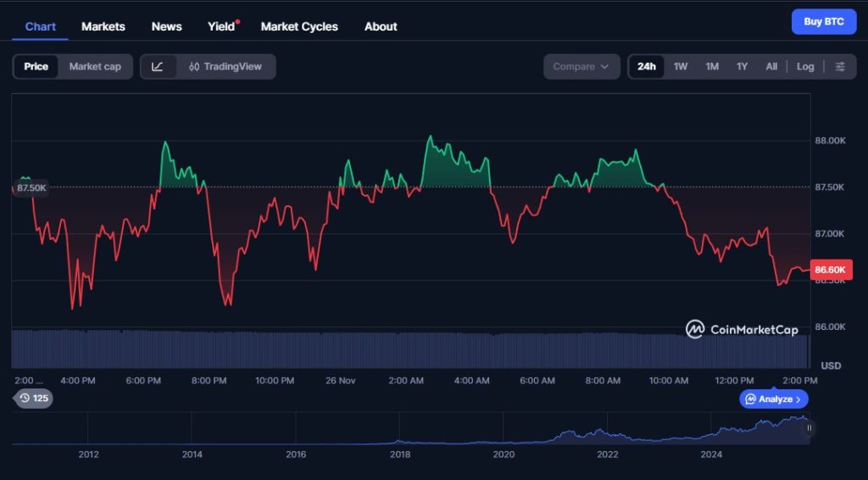Toggle the Price view
Image resolution: width=868 pixels, height=480 pixels.
point(36,66)
